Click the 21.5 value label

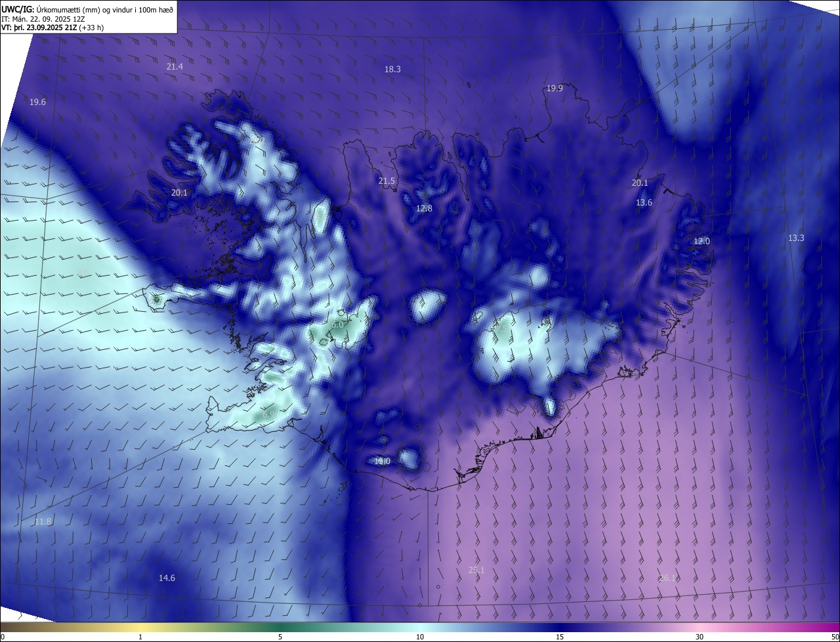tap(387, 181)
